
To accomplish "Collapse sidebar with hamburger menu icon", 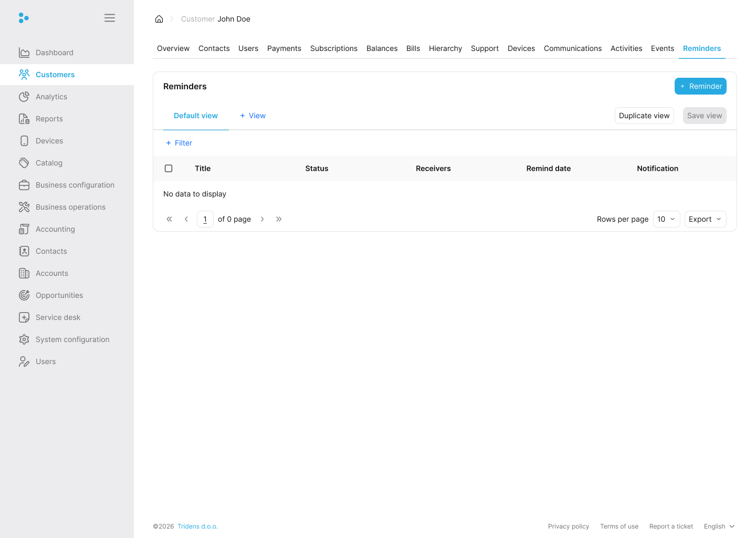I will point(110,18).
